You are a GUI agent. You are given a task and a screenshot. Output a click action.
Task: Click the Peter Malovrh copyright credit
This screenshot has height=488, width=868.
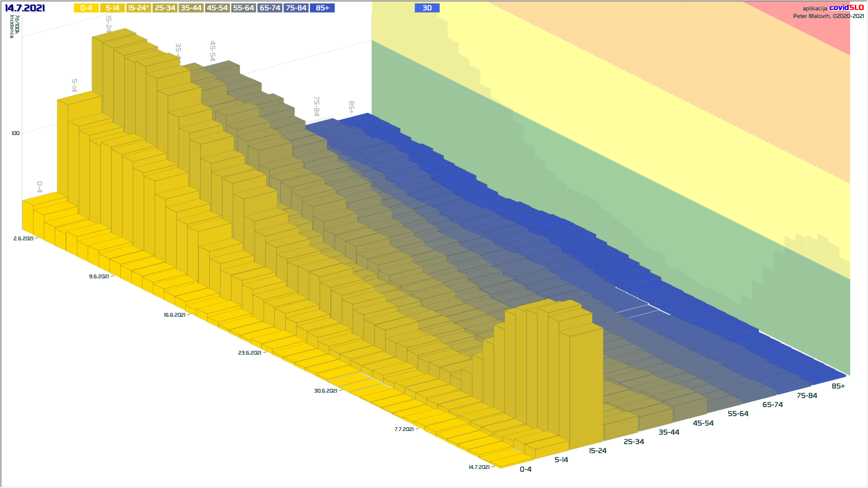pyautogui.click(x=828, y=16)
